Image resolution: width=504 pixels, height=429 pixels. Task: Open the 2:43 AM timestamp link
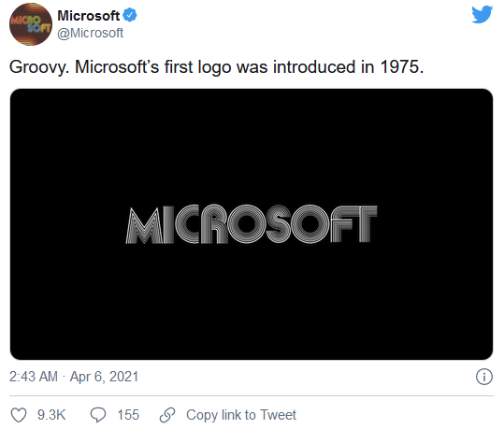[34, 377]
